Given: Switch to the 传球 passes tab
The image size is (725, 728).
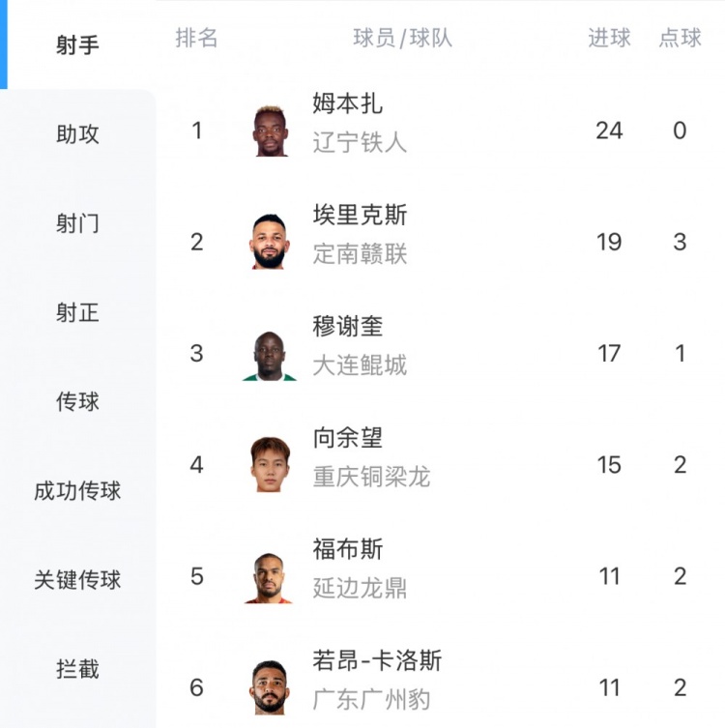Looking at the screenshot, I should click(x=77, y=401).
